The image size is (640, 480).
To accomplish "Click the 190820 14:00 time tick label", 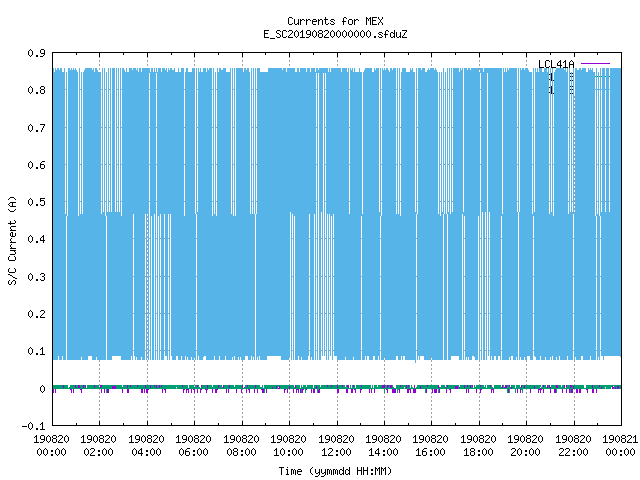I will click(x=383, y=446).
